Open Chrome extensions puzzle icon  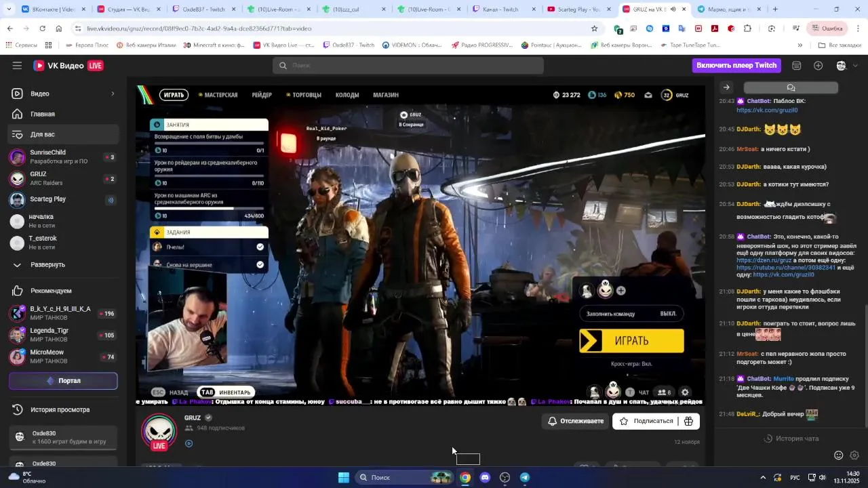(x=747, y=28)
